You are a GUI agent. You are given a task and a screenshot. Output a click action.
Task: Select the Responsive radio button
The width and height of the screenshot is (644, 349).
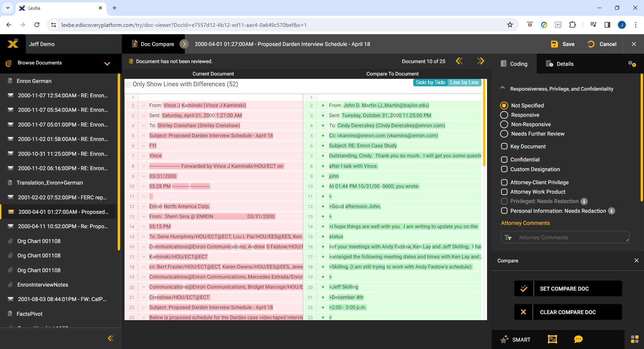504,115
